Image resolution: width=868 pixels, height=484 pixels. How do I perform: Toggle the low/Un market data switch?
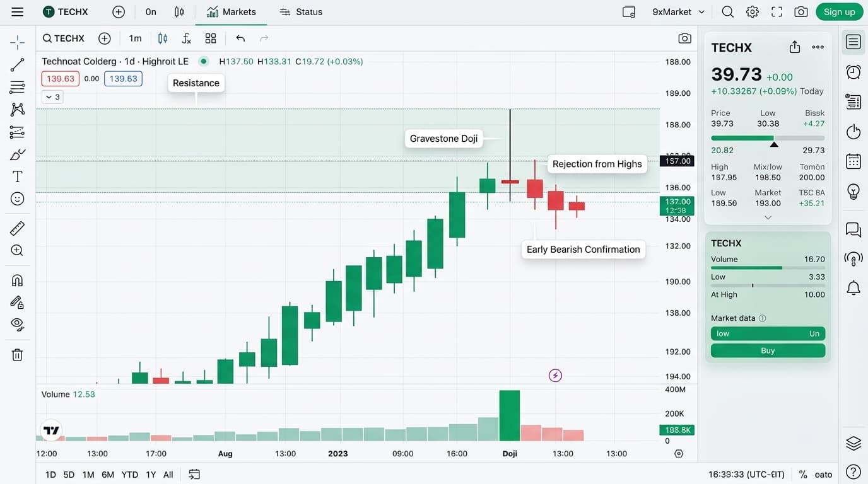tap(768, 333)
